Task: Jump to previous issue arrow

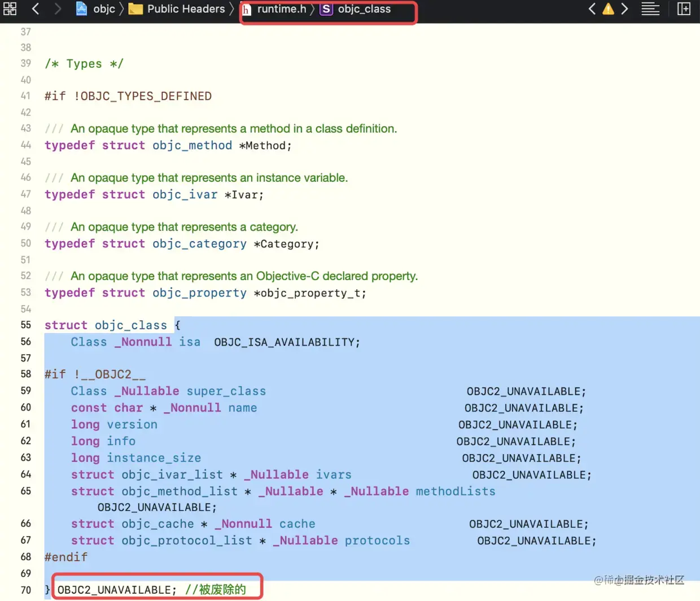Action: click(592, 8)
